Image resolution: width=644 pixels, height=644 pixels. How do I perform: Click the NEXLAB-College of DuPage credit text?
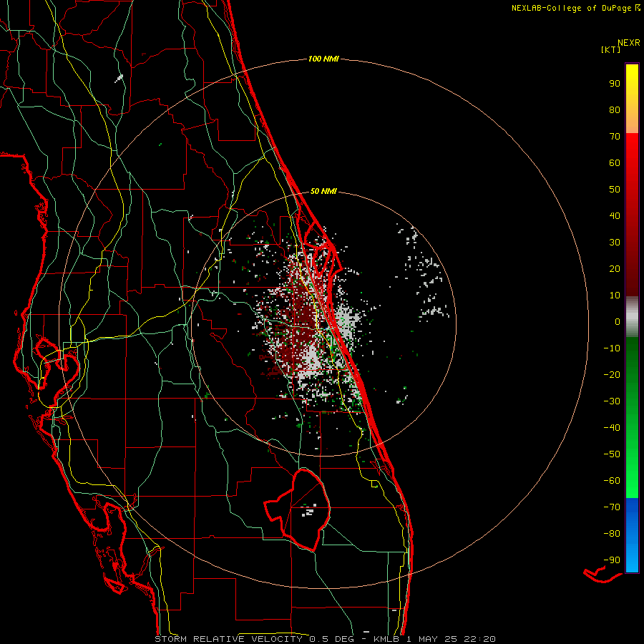575,8
